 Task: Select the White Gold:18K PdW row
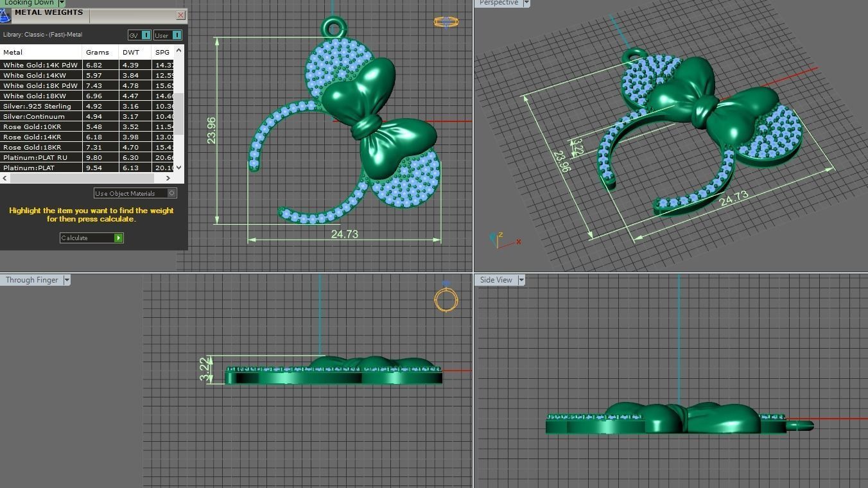pos(87,85)
